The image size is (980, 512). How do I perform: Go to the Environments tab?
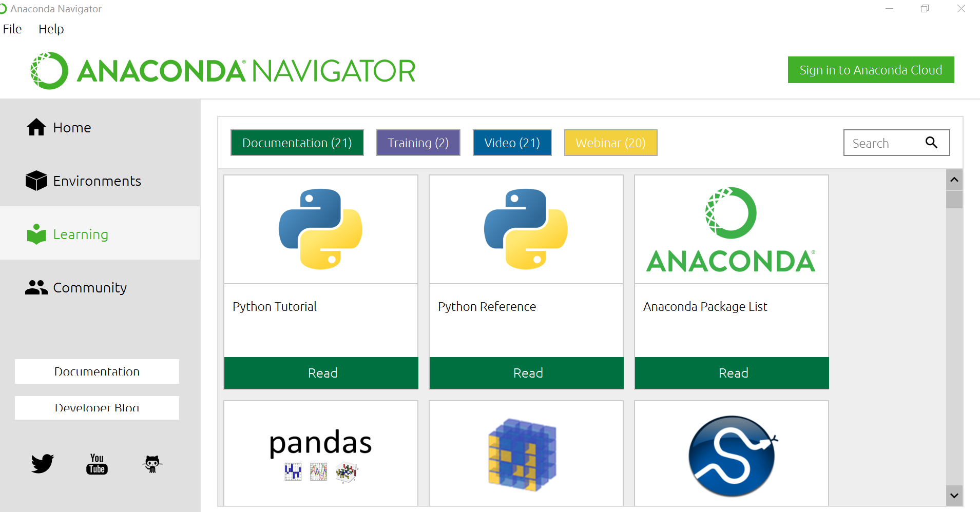click(97, 181)
